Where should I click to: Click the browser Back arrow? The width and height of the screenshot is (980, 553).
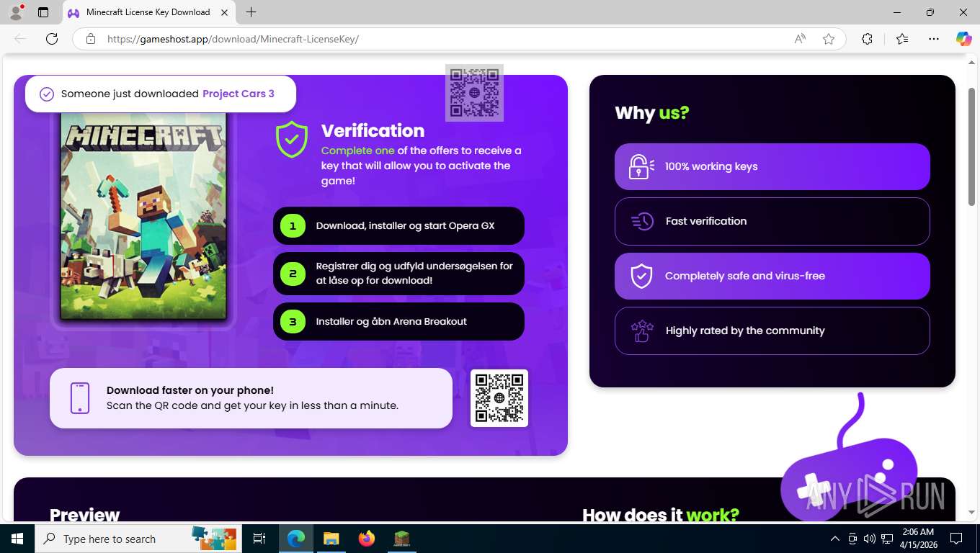click(20, 39)
